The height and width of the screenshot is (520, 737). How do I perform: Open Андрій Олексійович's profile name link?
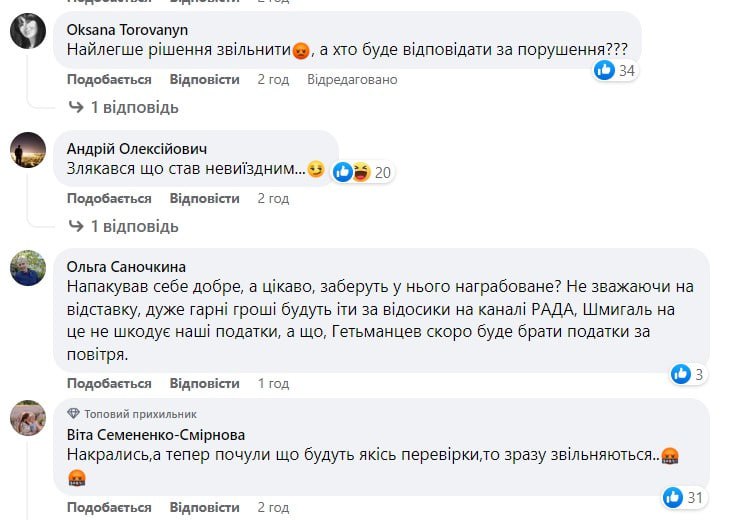pyautogui.click(x=130, y=148)
